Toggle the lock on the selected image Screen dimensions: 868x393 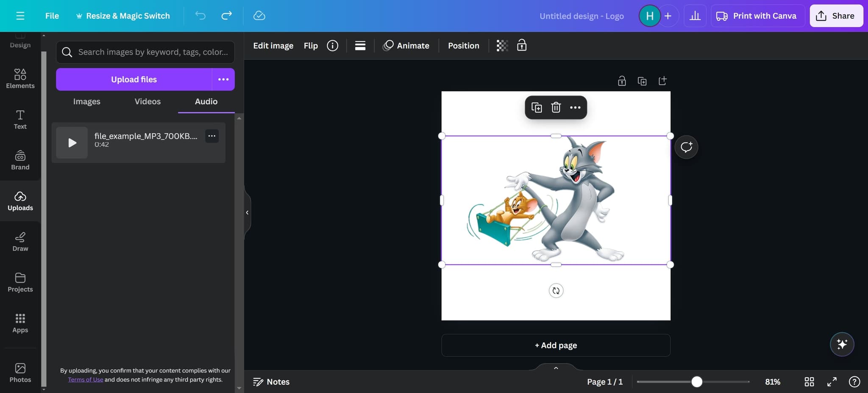pyautogui.click(x=522, y=45)
